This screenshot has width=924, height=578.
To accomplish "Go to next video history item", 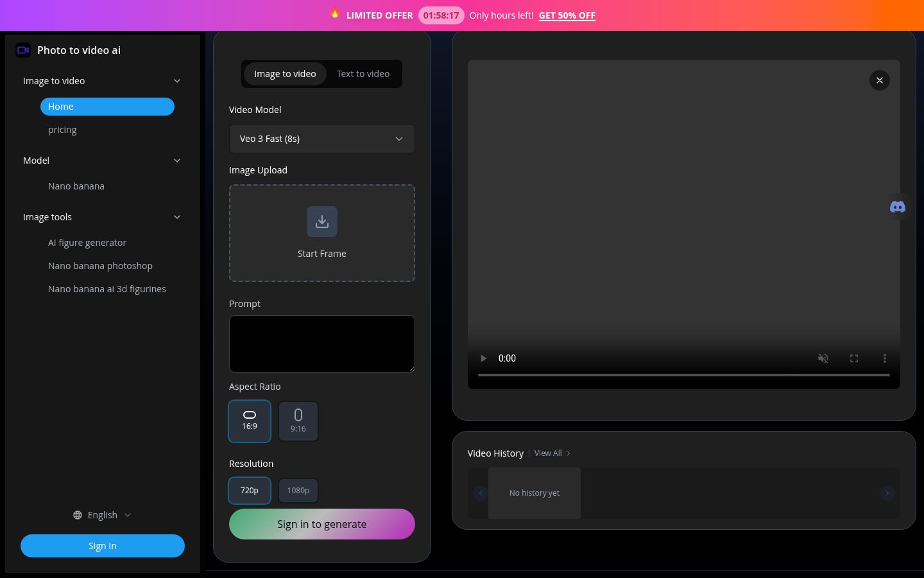I will click(x=887, y=493).
